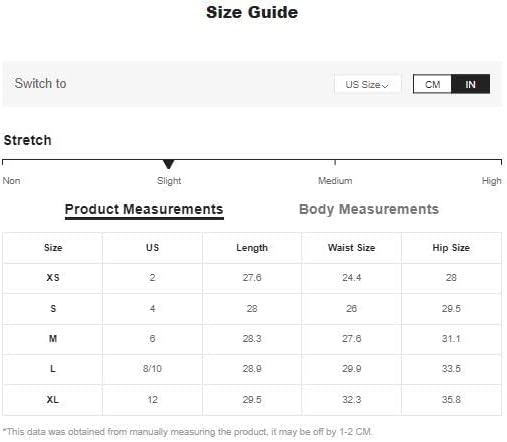Screen dimensions: 507x442
Task: Click the High stretch label
Action: click(x=491, y=181)
